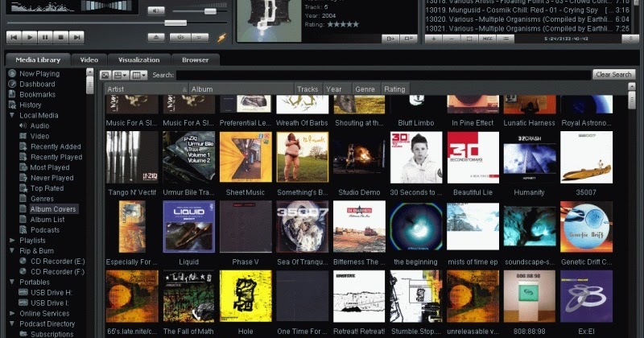The image size is (644, 338).
Task: Sort by the Rating column header
Action: [395, 89]
